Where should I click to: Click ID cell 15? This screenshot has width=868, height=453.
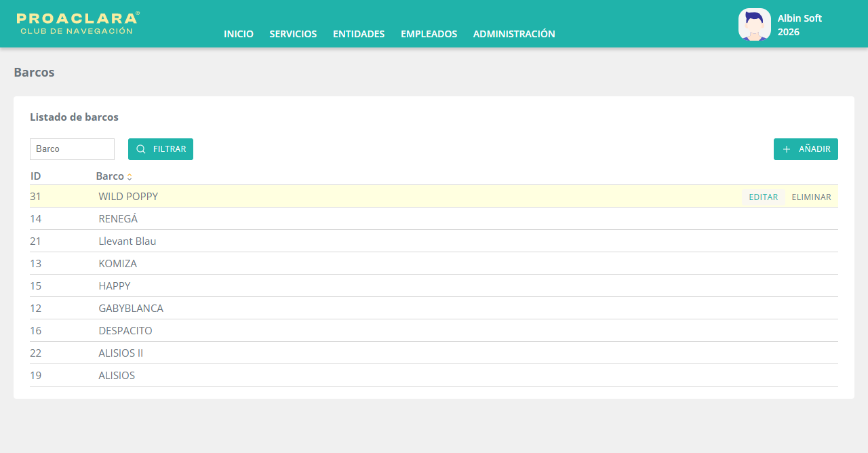click(x=36, y=286)
